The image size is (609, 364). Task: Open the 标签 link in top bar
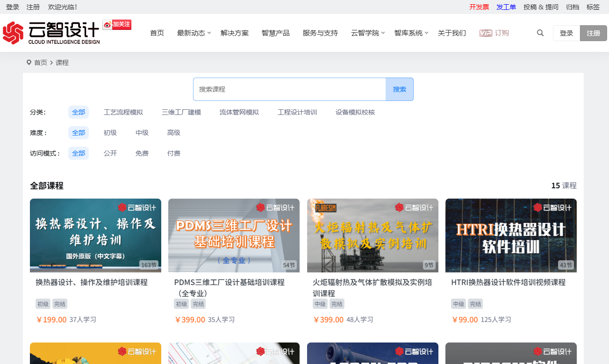pos(593,7)
